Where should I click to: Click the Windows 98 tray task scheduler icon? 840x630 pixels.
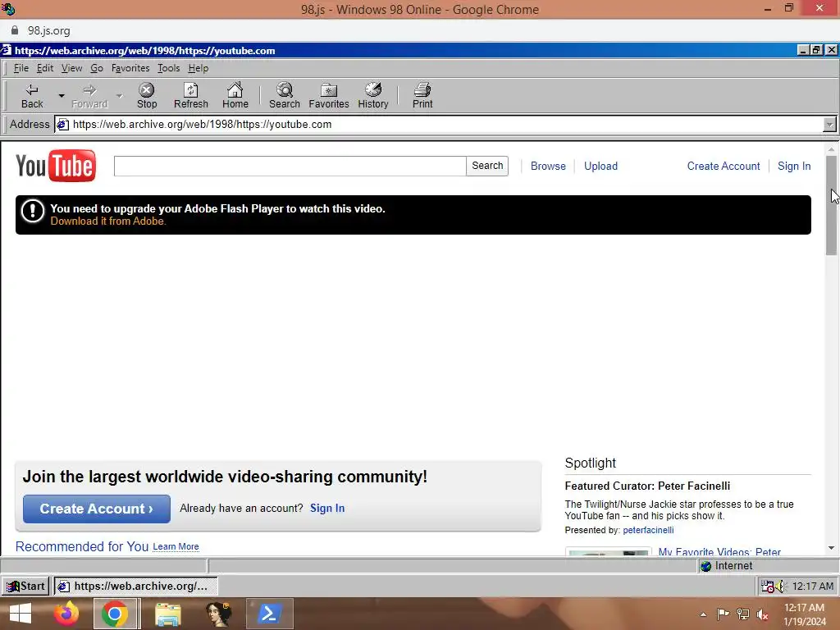[767, 587]
